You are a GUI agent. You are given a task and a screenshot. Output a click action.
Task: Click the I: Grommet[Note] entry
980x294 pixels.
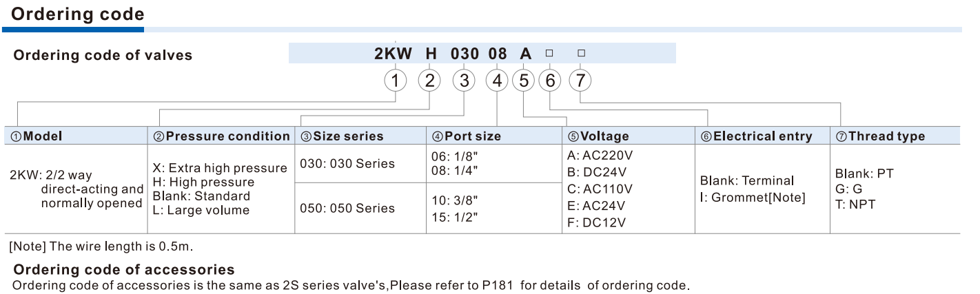753,198
